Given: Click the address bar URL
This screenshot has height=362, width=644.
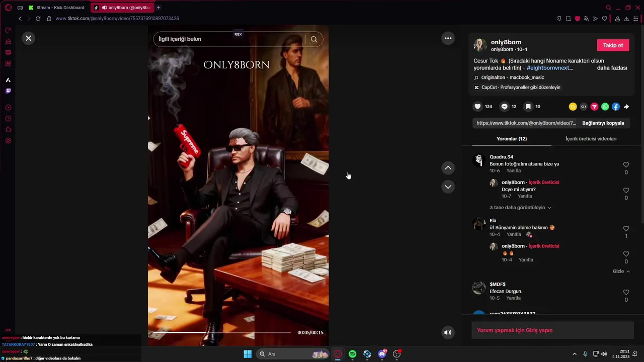Looking at the screenshot, I should 117,19.
